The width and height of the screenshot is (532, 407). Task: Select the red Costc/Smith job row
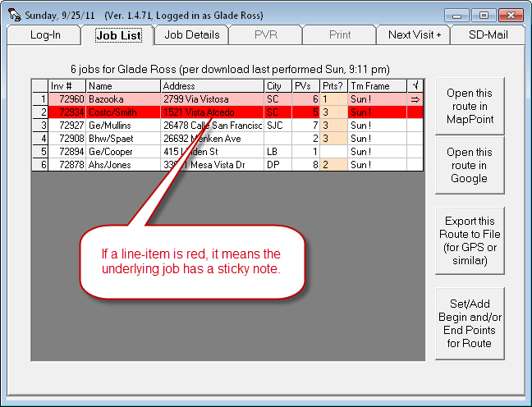tap(123, 112)
